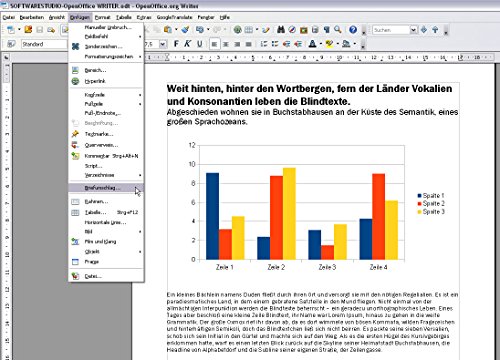Expand Insert Table grid dropdown arrow
This screenshot has width=500, height=360.
257,30
